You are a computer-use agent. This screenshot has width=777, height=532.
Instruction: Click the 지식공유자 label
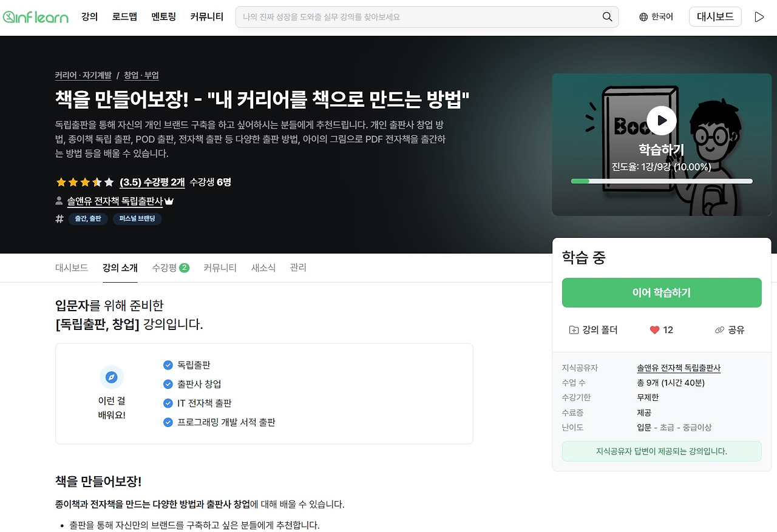click(x=580, y=368)
